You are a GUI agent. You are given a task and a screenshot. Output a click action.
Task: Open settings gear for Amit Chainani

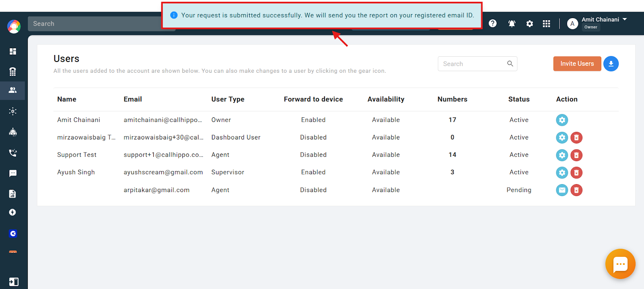[562, 120]
